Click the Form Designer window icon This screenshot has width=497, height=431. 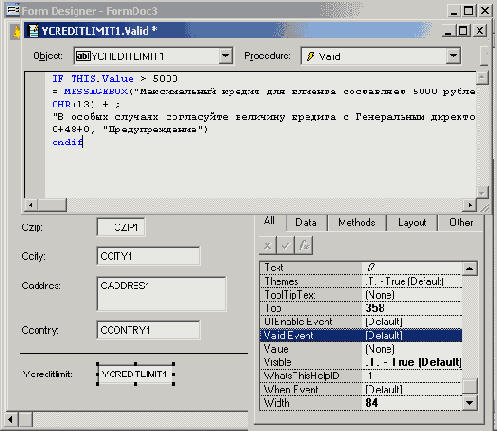(x=13, y=11)
